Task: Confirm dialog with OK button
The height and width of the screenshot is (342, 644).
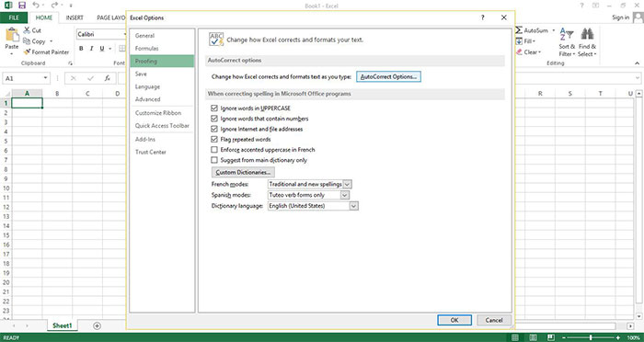Action: coord(454,320)
